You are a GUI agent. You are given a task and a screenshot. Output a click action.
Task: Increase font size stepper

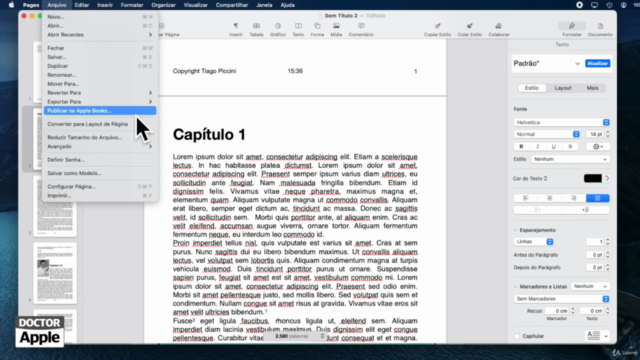[x=608, y=132]
